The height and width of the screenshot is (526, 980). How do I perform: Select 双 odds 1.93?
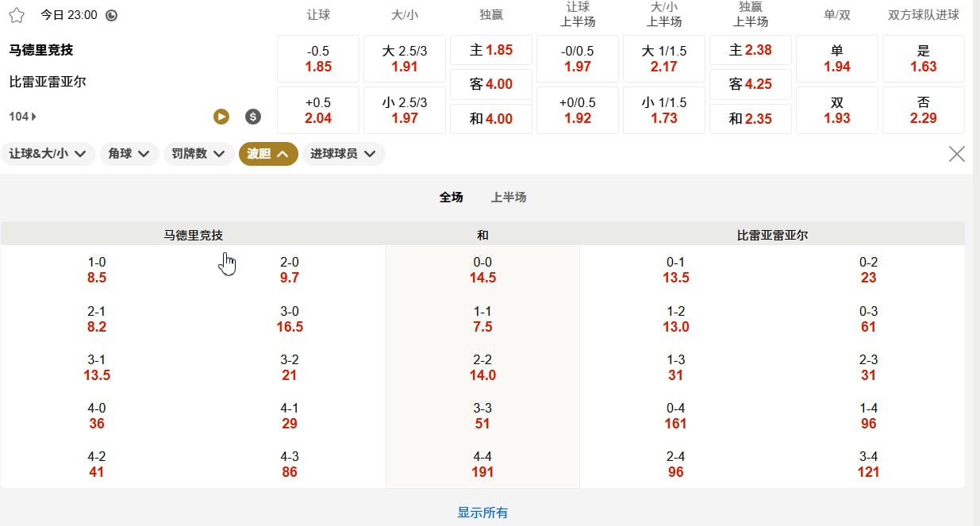(837, 110)
